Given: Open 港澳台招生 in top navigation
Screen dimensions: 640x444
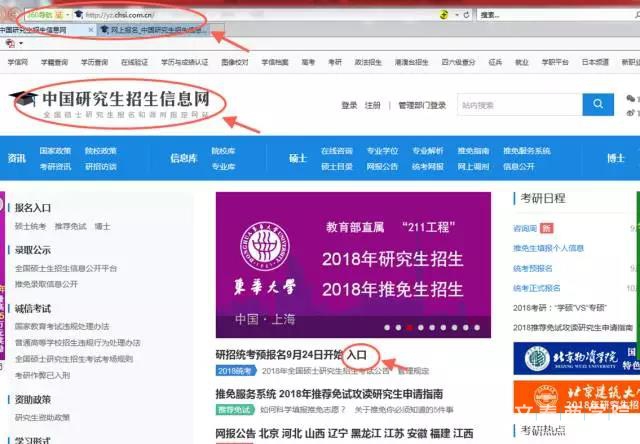Looking at the screenshot, I should (x=411, y=62).
